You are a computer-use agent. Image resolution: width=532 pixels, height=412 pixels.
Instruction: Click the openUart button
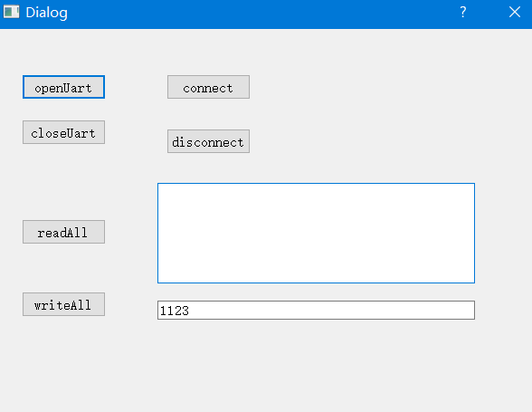tap(63, 87)
